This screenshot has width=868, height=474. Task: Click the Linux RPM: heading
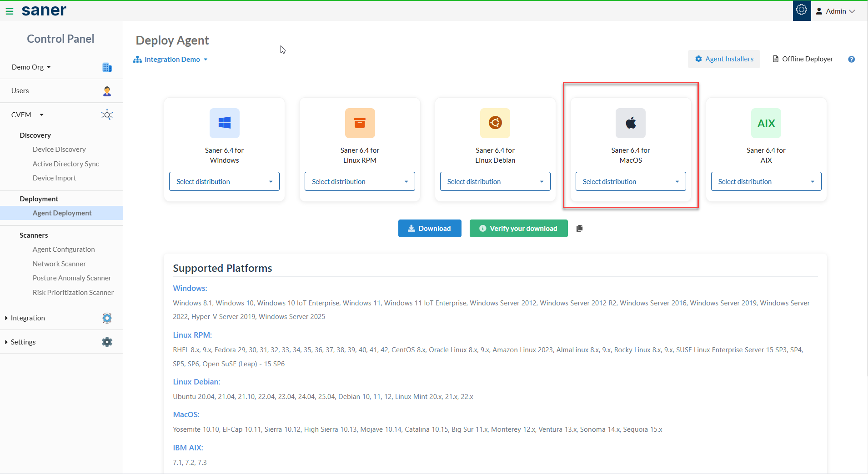[x=192, y=335]
